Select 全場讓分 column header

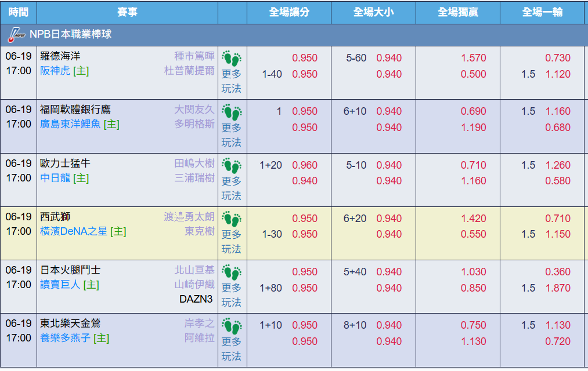point(289,12)
